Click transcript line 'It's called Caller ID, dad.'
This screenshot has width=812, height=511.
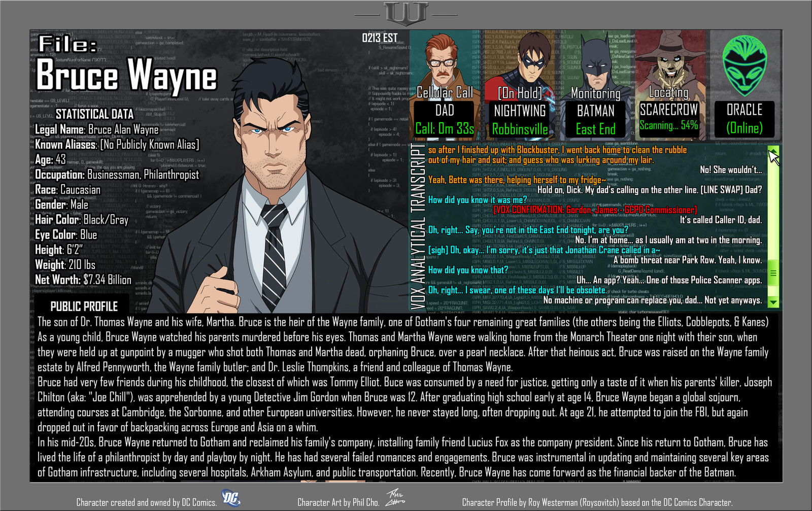(x=721, y=220)
